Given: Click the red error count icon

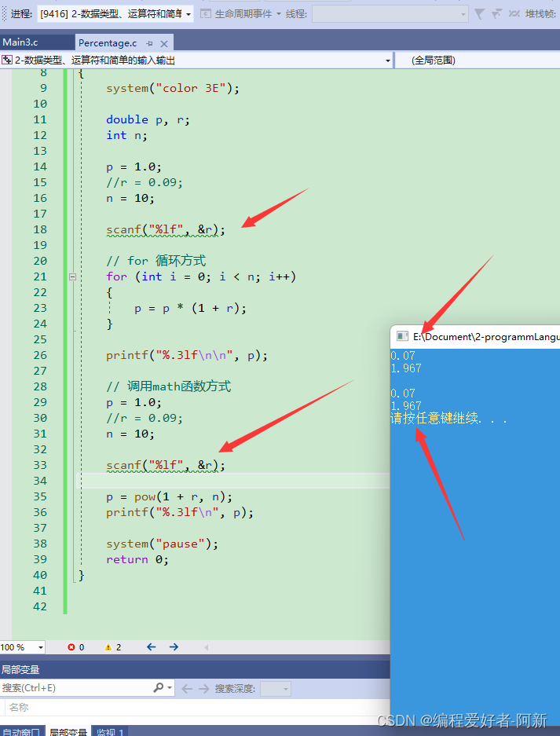Looking at the screenshot, I should point(71,647).
